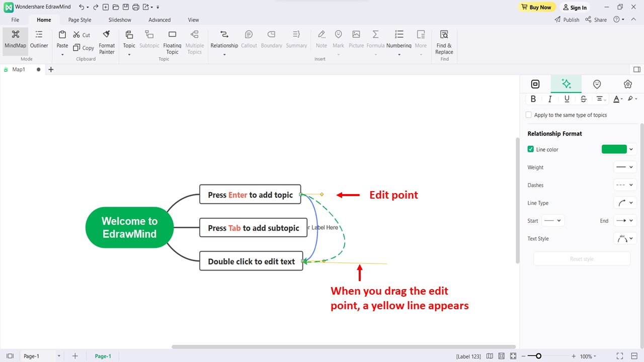
Task: Switch to Outliner mode
Action: [x=39, y=39]
